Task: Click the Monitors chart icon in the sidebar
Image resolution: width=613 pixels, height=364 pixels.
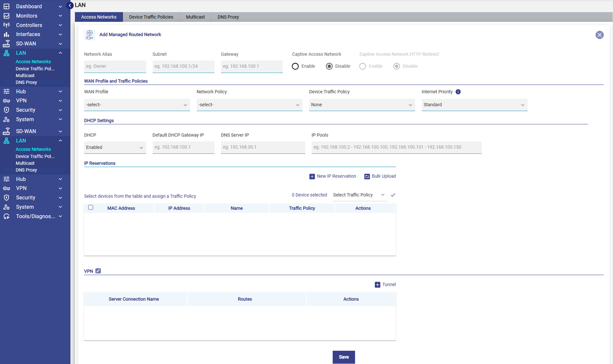Action: coord(7,16)
